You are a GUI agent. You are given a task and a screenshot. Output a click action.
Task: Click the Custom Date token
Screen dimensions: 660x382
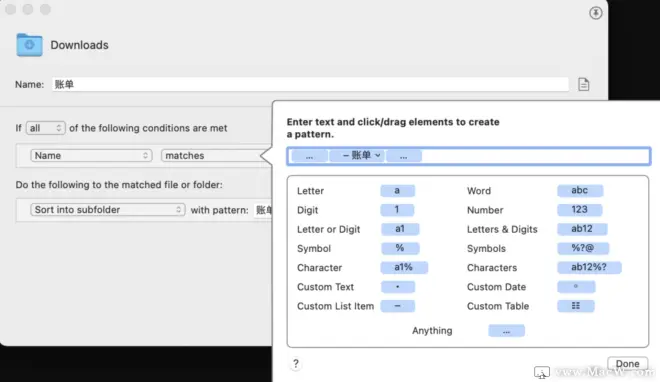[576, 286]
